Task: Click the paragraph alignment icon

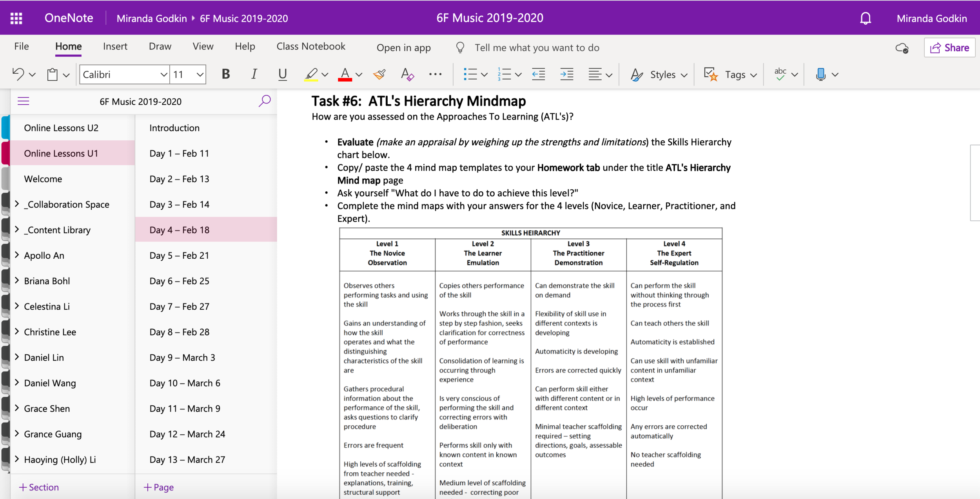Action: pyautogui.click(x=595, y=74)
